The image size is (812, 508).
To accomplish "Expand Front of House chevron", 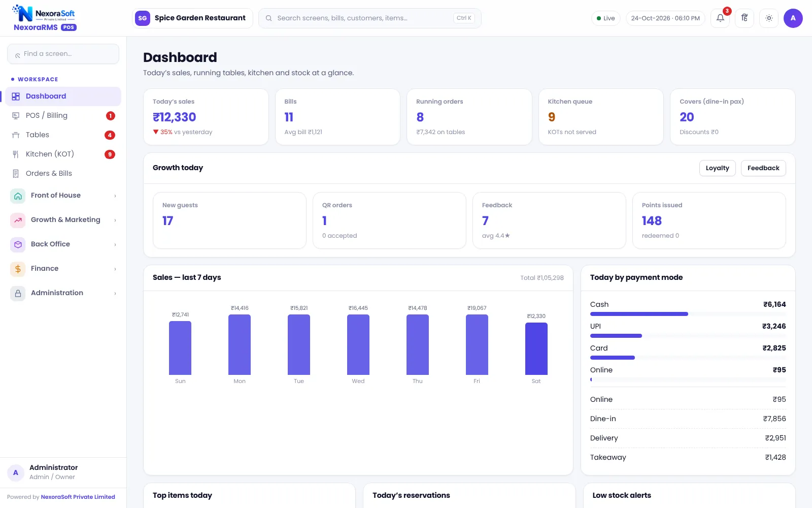I will pyautogui.click(x=115, y=196).
